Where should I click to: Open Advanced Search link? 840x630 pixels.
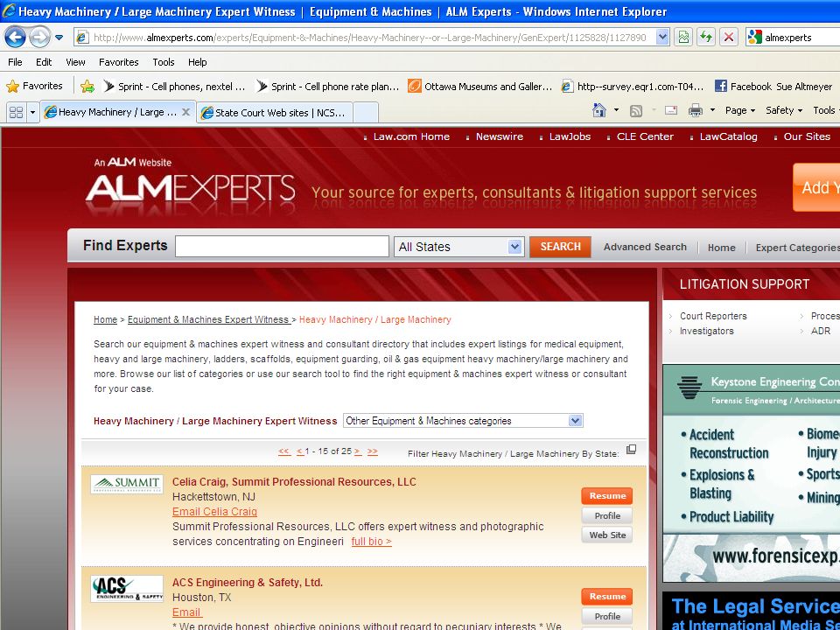(x=645, y=247)
